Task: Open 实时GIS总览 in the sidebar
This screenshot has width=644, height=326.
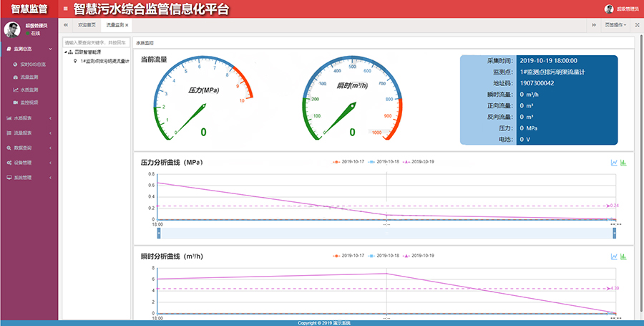Action: (x=33, y=64)
